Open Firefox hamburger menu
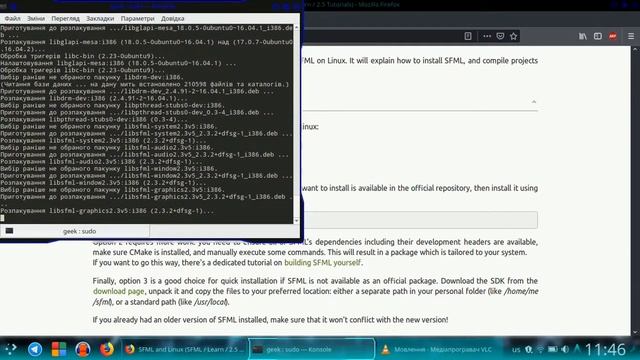The image size is (640, 360). (631, 36)
